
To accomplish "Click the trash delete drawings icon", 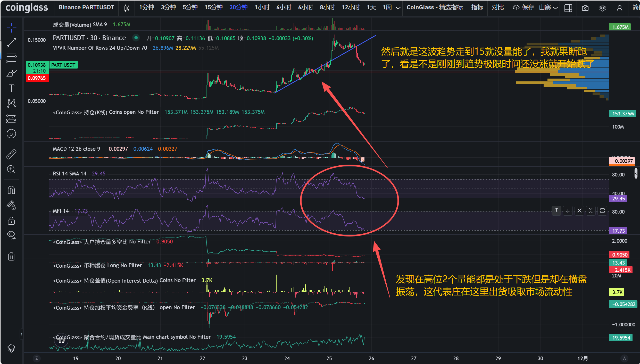I will [x=11, y=257].
